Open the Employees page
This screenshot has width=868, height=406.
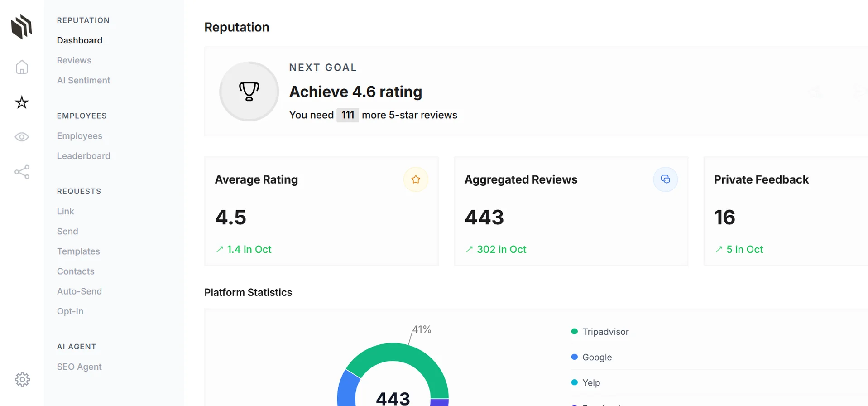click(80, 136)
